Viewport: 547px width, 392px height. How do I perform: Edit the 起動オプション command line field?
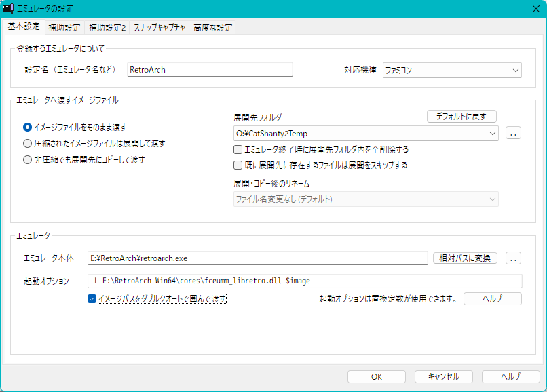point(305,281)
